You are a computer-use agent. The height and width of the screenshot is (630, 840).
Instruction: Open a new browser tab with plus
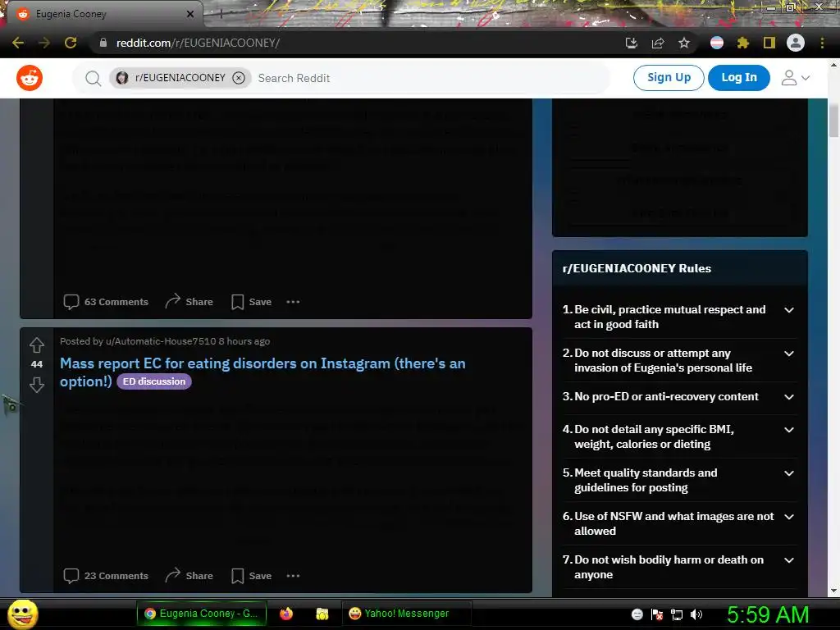point(221,14)
